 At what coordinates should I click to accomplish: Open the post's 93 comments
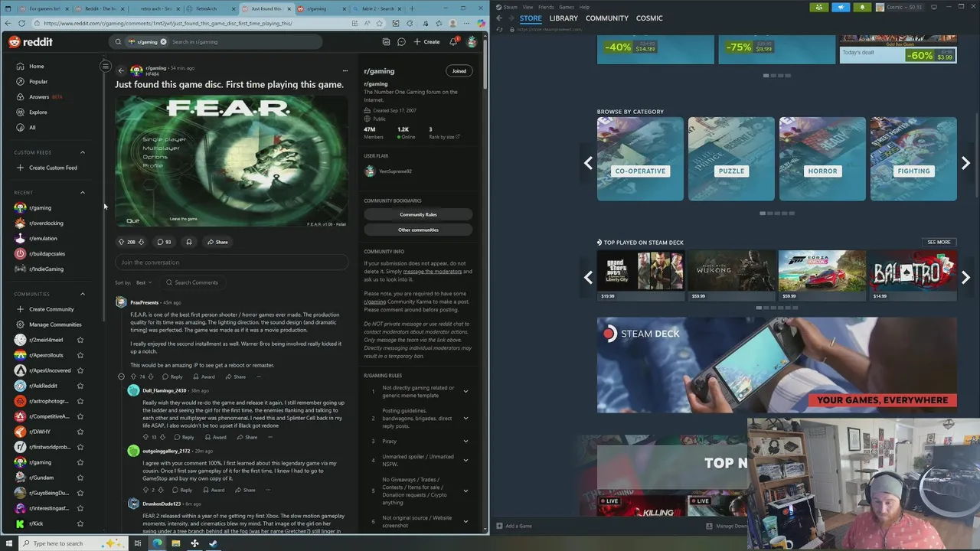164,242
